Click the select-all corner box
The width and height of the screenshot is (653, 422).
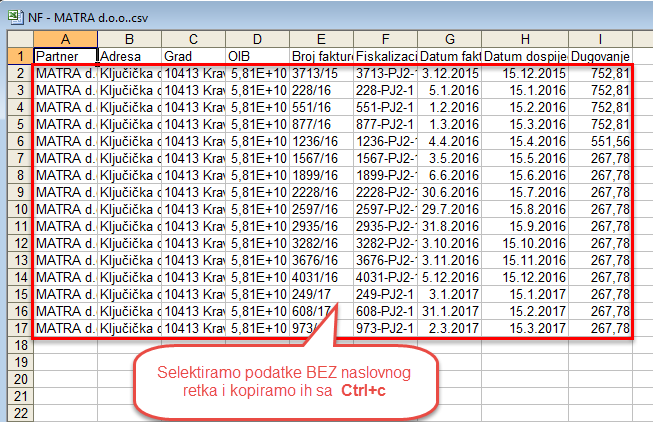click(20, 40)
